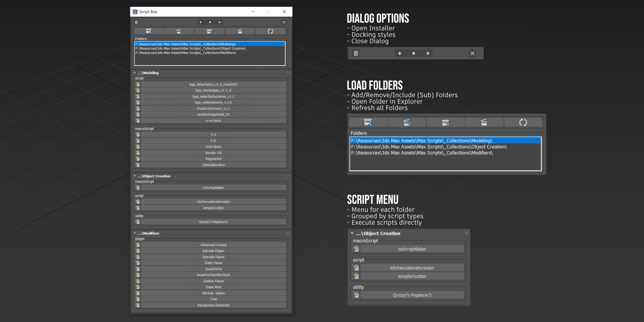Click edit icon beside Grid Slicer script

(x=138, y=147)
